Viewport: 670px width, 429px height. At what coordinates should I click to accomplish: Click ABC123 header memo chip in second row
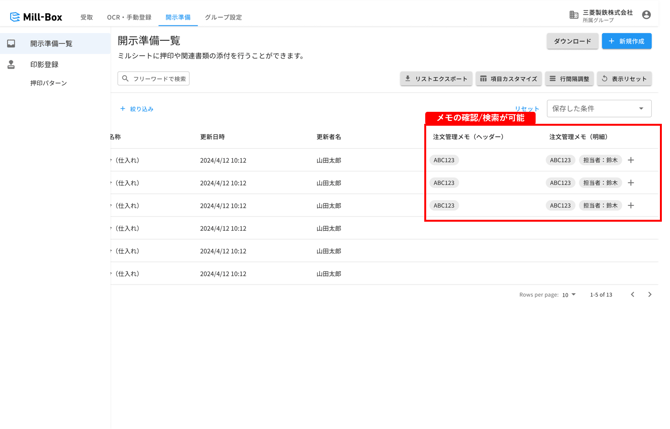point(444,183)
